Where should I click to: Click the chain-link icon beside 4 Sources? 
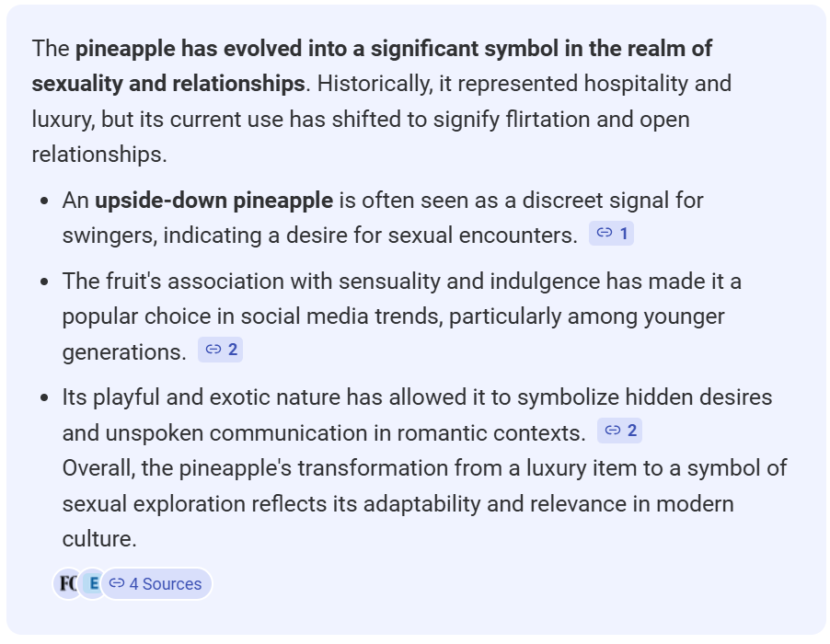(117, 583)
